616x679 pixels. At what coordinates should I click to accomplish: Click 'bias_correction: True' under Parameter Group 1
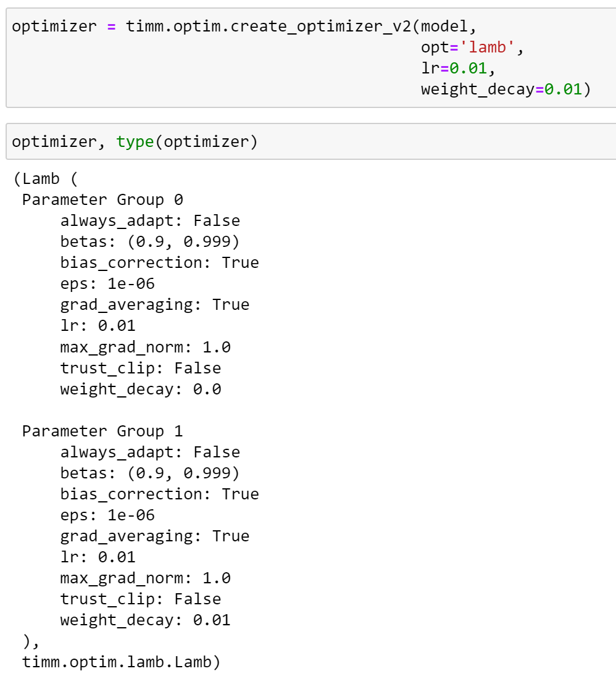click(159, 494)
